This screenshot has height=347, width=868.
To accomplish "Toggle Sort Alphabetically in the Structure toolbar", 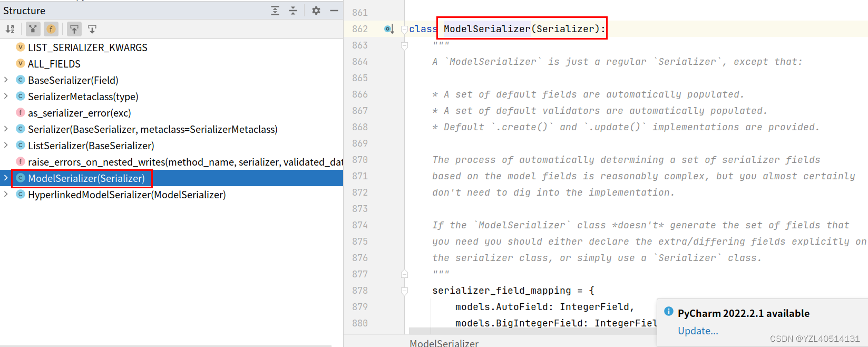I will pos(10,29).
